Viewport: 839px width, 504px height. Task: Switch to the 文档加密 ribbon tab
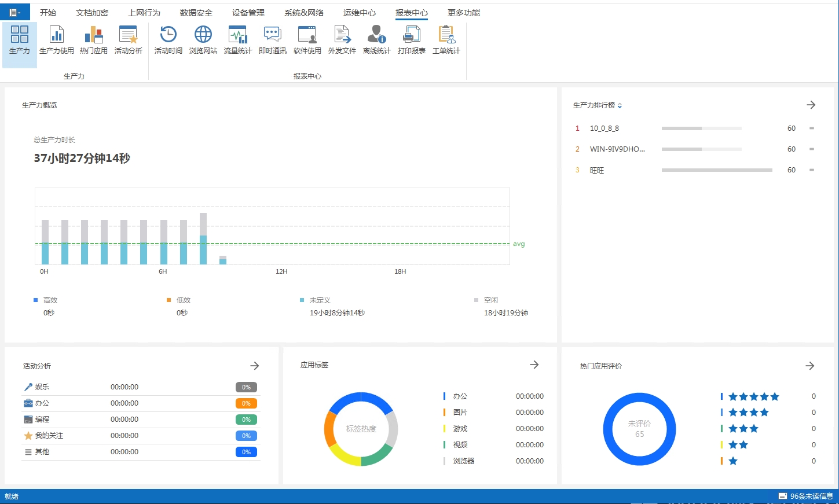92,13
